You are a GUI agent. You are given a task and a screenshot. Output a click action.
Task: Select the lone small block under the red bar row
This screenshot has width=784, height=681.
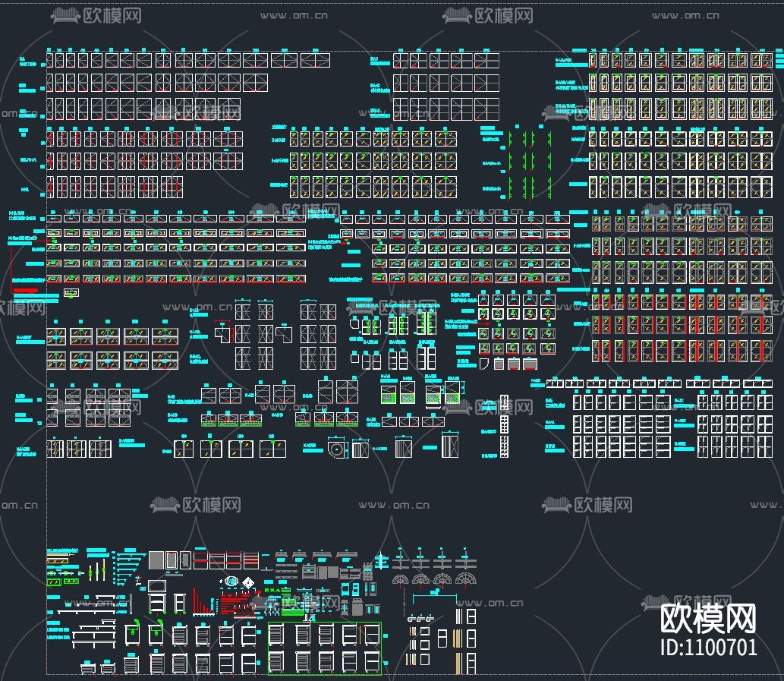coord(71,292)
